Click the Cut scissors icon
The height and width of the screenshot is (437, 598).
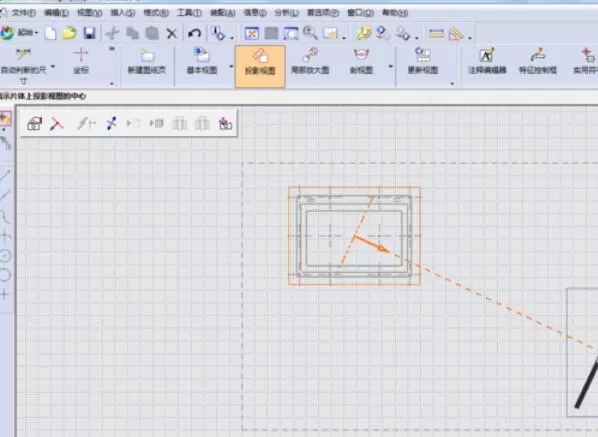pos(113,34)
